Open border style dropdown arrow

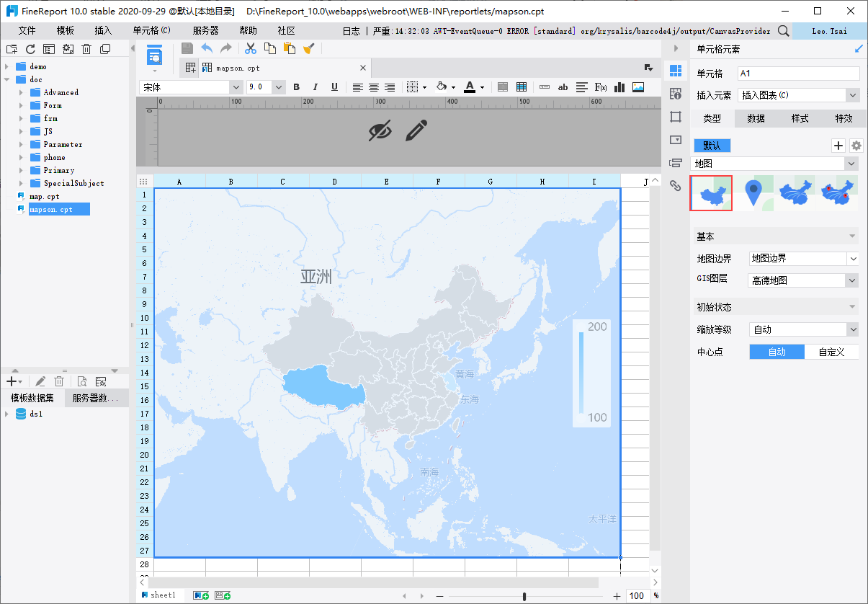pyautogui.click(x=424, y=88)
